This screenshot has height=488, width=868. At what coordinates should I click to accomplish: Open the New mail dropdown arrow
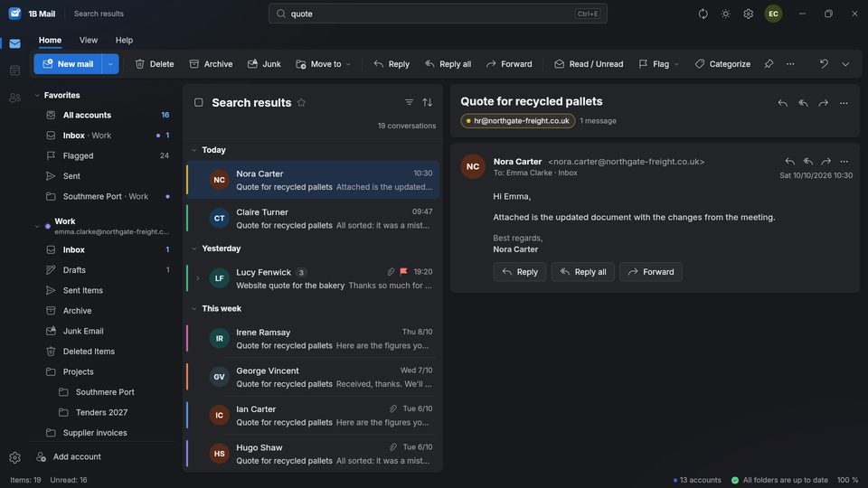pos(110,64)
